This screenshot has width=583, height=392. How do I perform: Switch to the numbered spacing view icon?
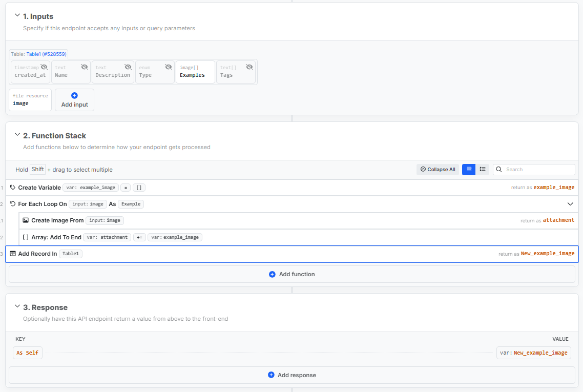point(483,169)
